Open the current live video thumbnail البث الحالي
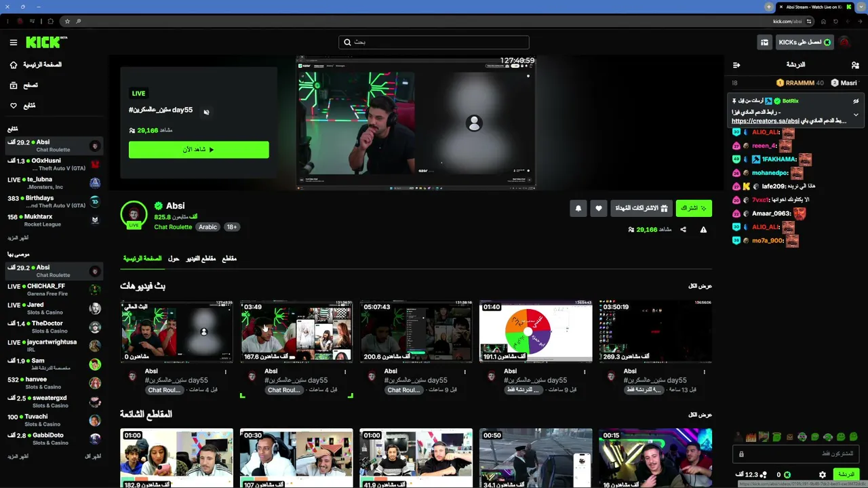 tap(176, 331)
